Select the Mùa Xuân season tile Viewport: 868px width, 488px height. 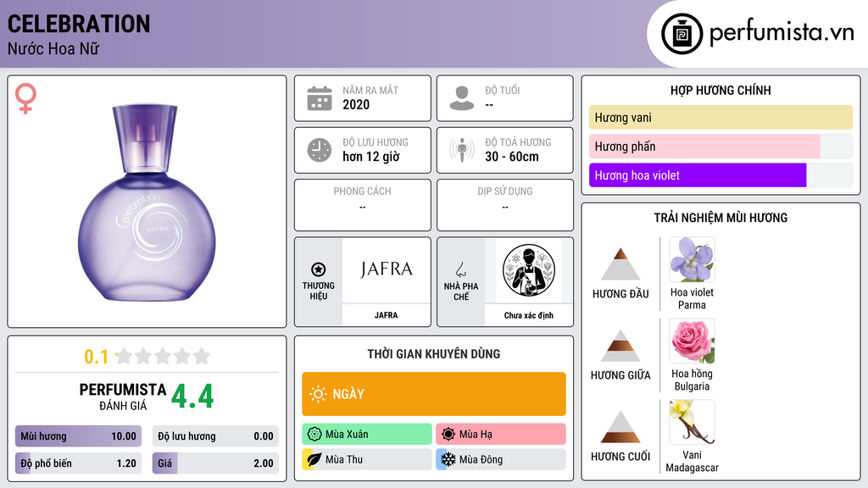tap(367, 435)
